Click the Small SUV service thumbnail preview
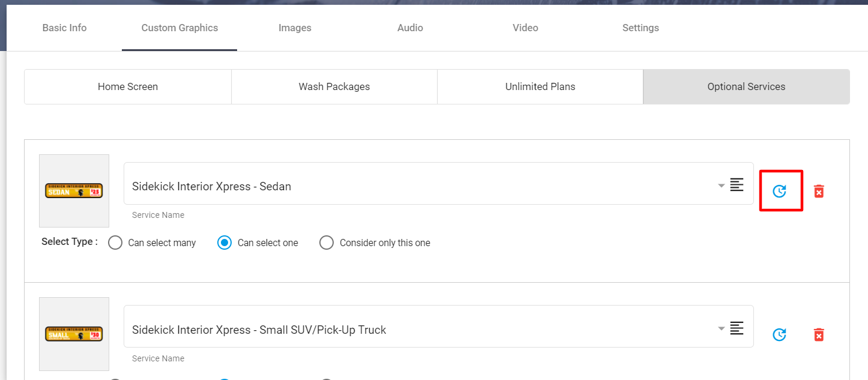The width and height of the screenshot is (868, 380). (74, 334)
